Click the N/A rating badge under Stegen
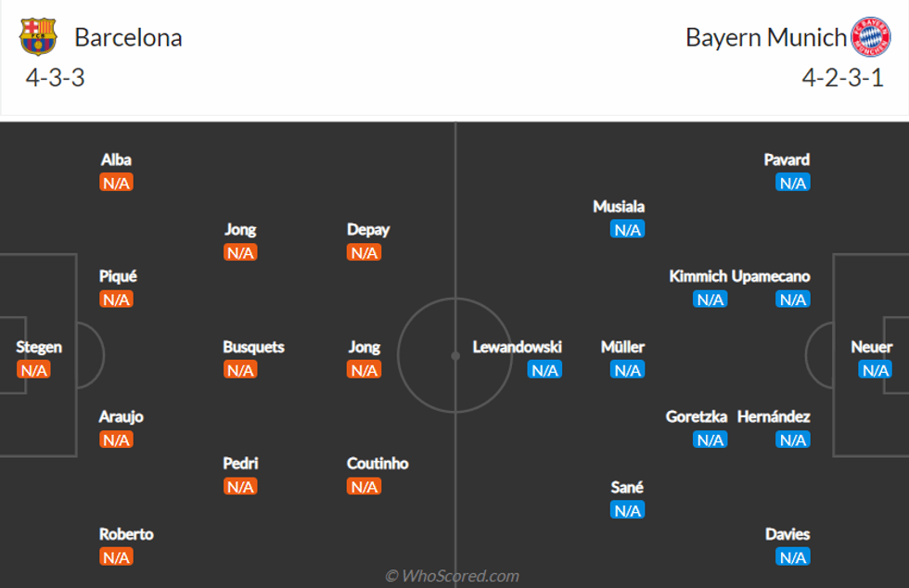The image size is (909, 588). pyautogui.click(x=33, y=370)
